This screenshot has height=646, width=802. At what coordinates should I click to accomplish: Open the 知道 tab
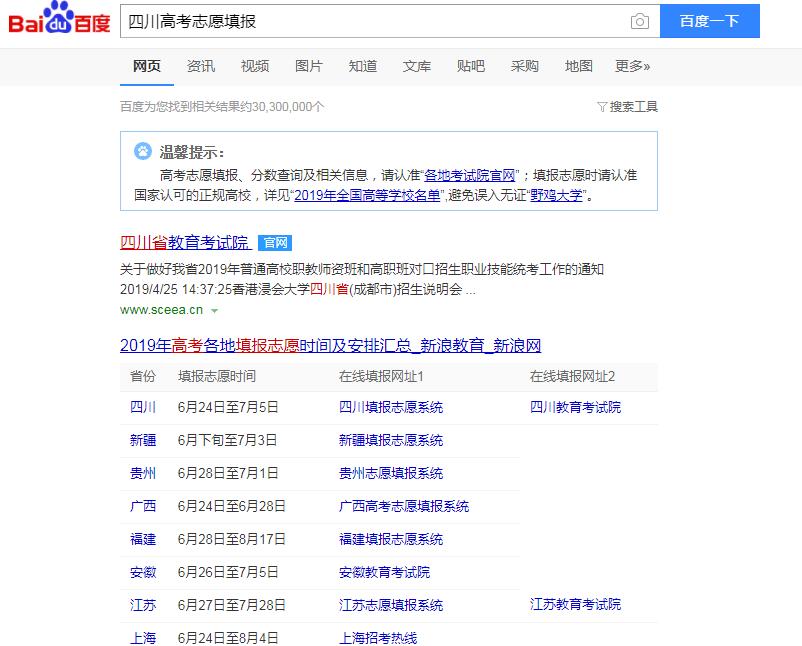click(363, 66)
